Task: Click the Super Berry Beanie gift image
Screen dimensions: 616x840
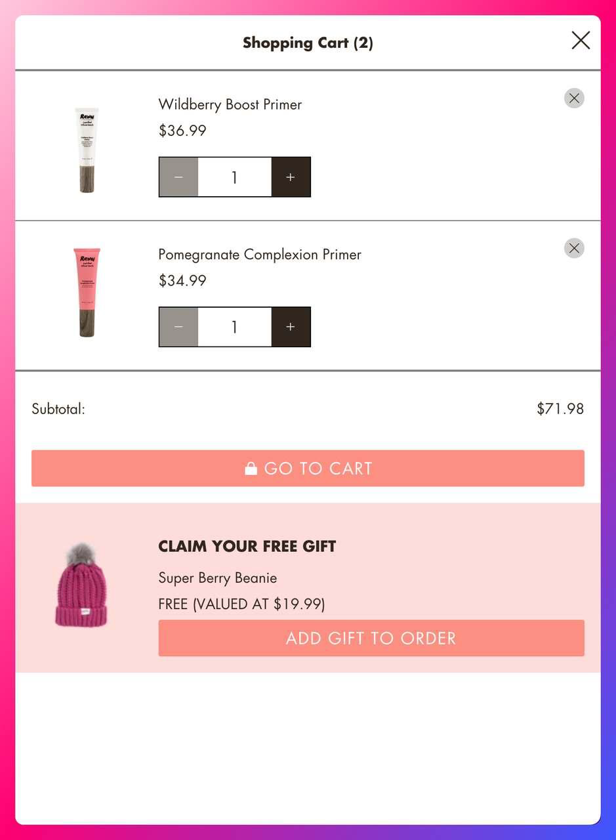Action: pyautogui.click(x=81, y=585)
